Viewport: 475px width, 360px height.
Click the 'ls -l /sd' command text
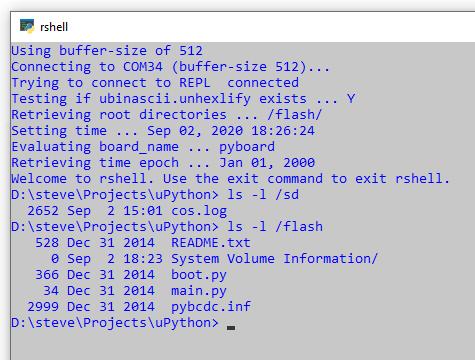[x=263, y=195]
